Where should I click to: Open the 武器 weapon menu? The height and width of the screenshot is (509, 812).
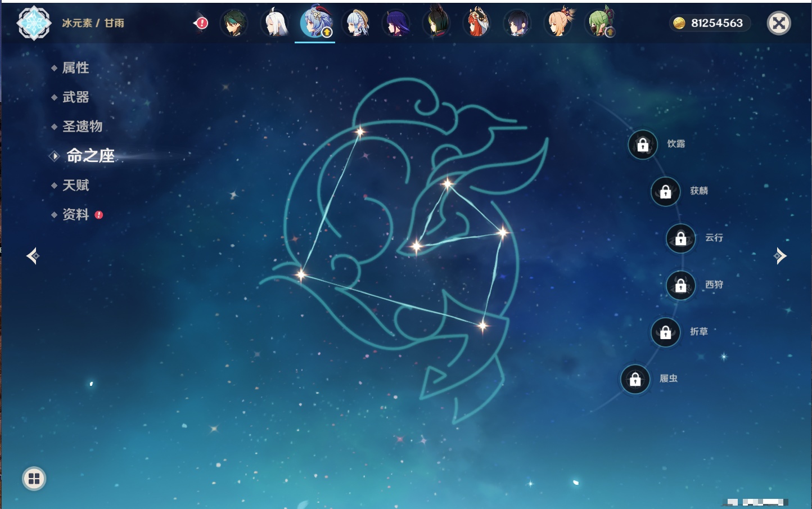pyautogui.click(x=75, y=97)
